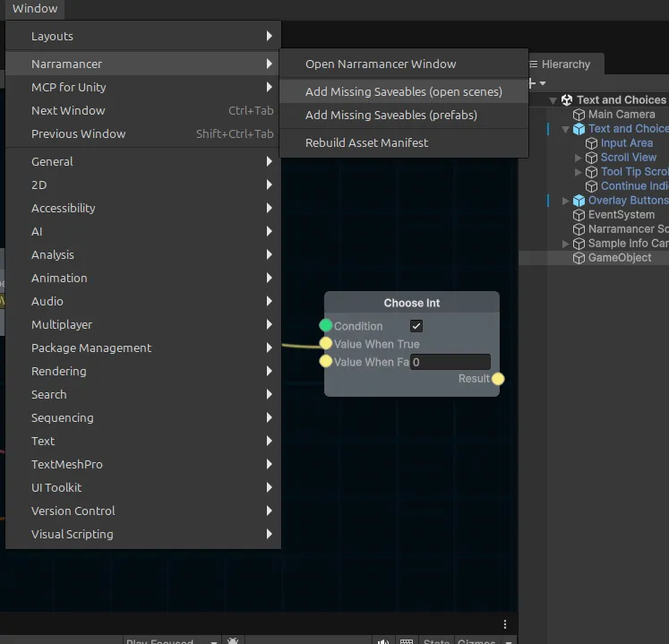Click the yellow Value When True port
This screenshot has width=669, height=644.
click(x=326, y=343)
